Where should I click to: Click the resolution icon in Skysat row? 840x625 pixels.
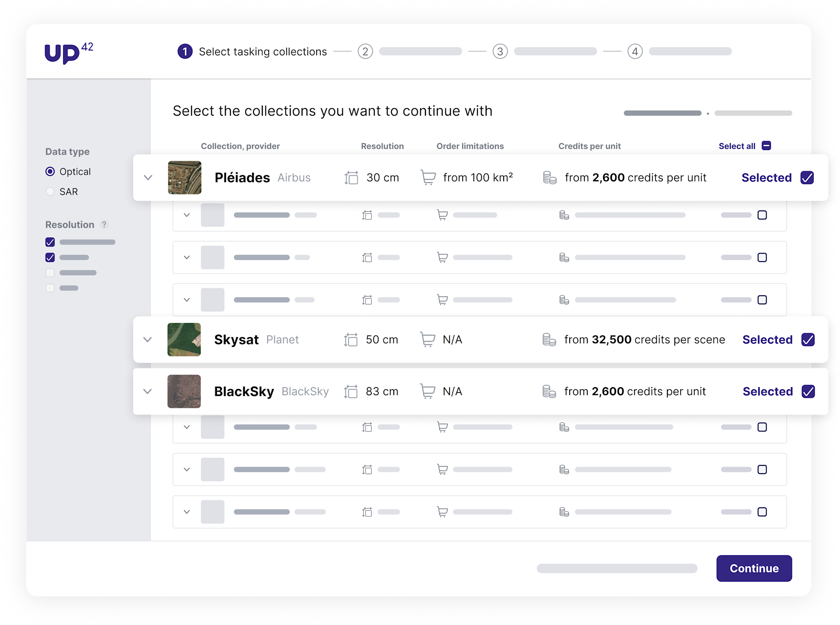351,340
